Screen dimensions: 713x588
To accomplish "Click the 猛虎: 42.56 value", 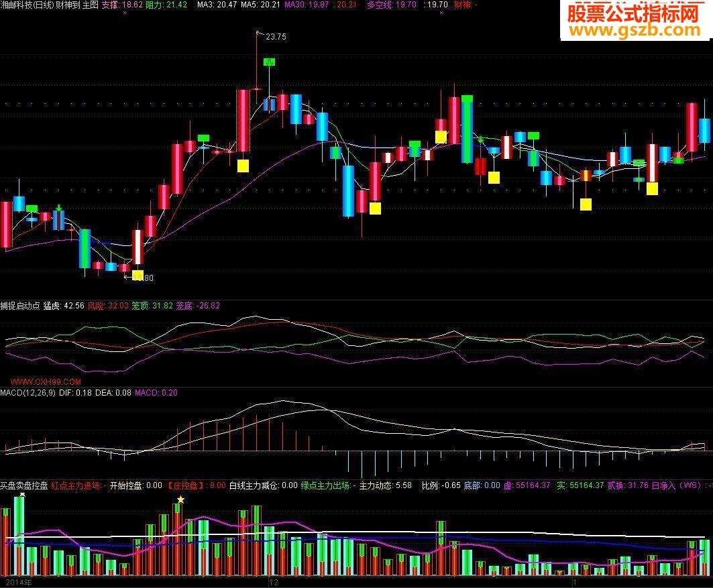I will point(64,306).
